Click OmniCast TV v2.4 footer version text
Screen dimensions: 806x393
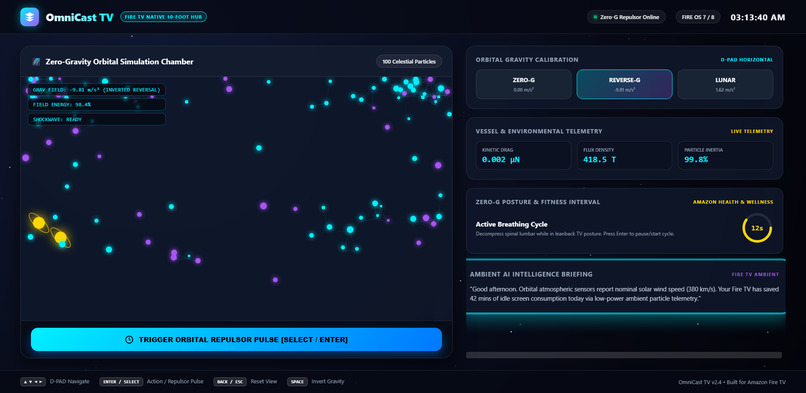point(732,382)
